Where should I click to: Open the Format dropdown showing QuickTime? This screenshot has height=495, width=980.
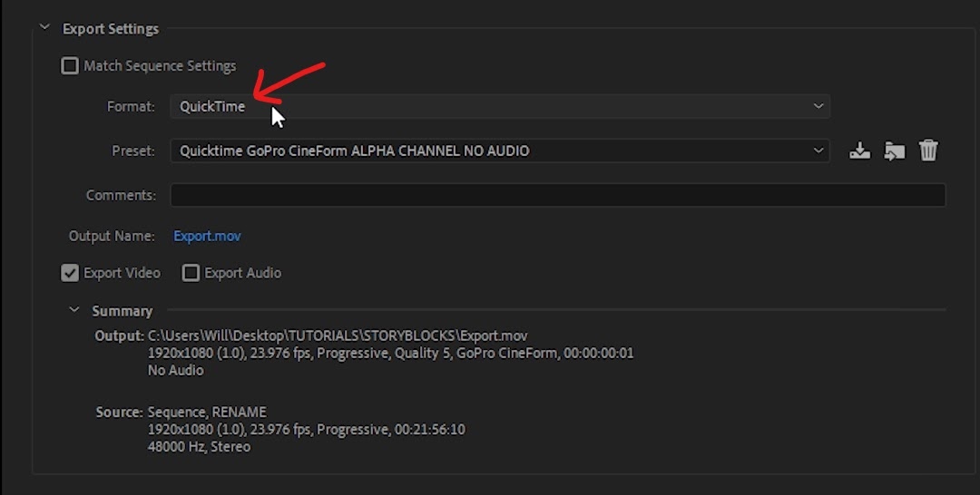(500, 106)
